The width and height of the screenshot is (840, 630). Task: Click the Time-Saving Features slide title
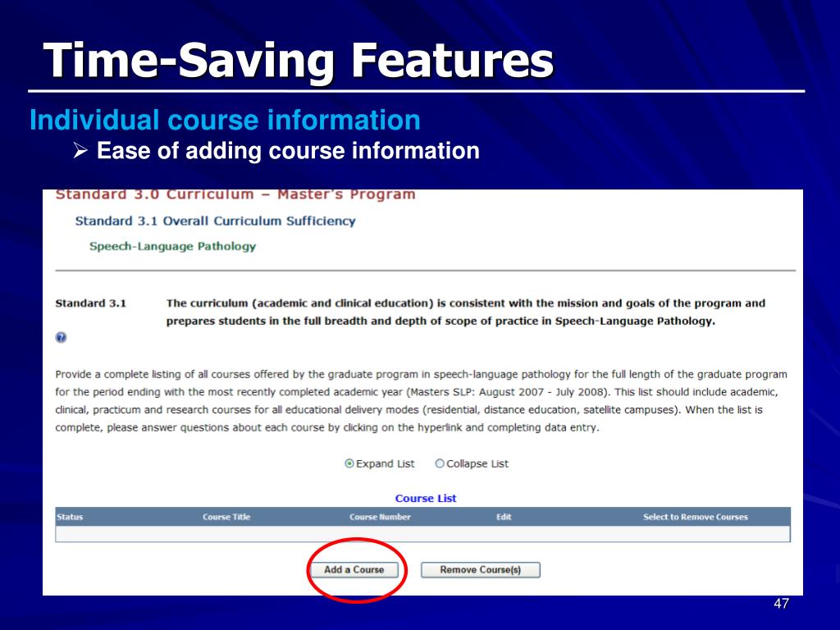(299, 61)
